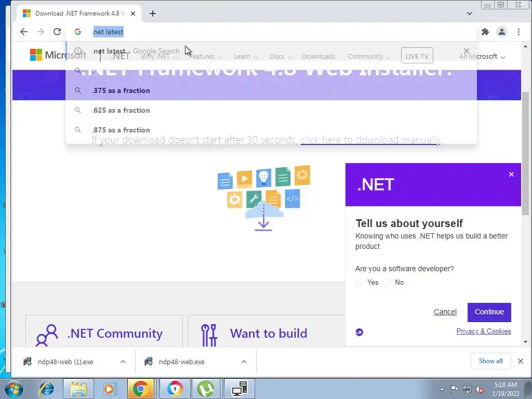Open Windows Explorer from the taskbar

click(x=78, y=389)
